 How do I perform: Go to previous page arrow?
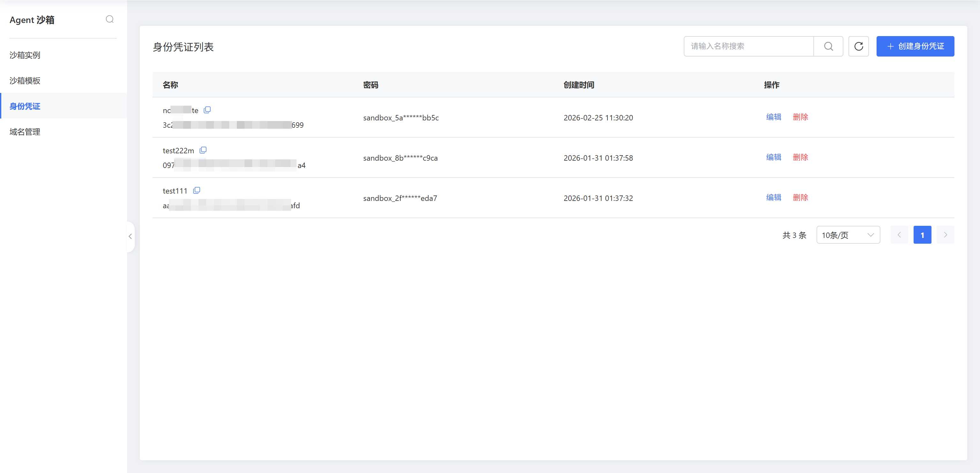pos(899,235)
